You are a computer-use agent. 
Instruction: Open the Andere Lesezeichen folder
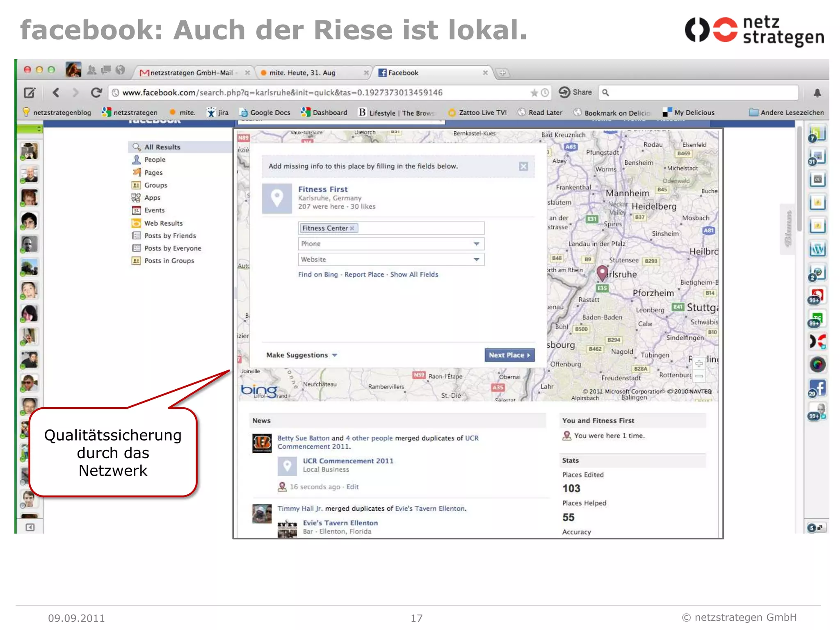[786, 112]
